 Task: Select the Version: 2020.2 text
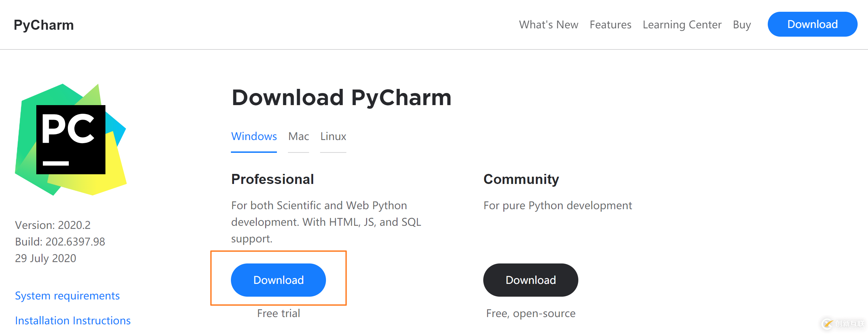(x=53, y=225)
